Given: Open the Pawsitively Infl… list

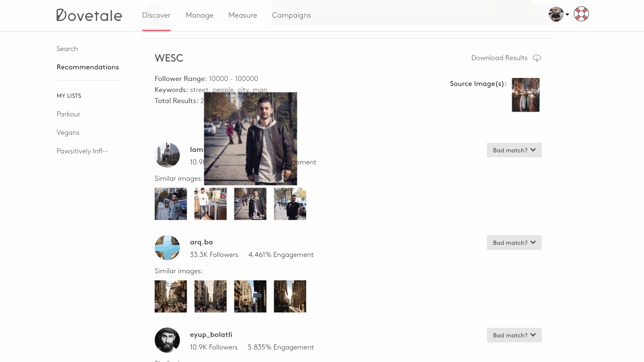Looking at the screenshot, I should pos(82,151).
